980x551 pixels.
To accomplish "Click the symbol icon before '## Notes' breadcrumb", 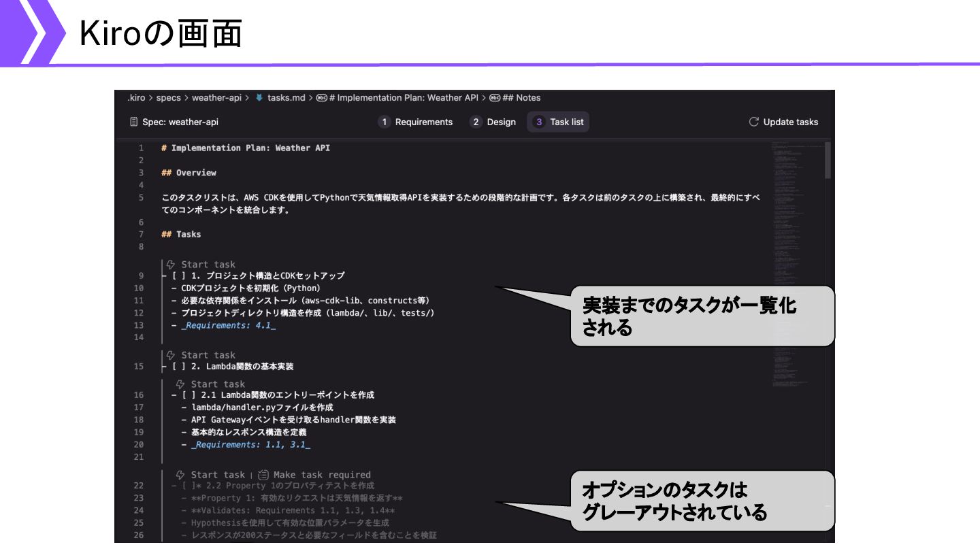I will [x=495, y=98].
